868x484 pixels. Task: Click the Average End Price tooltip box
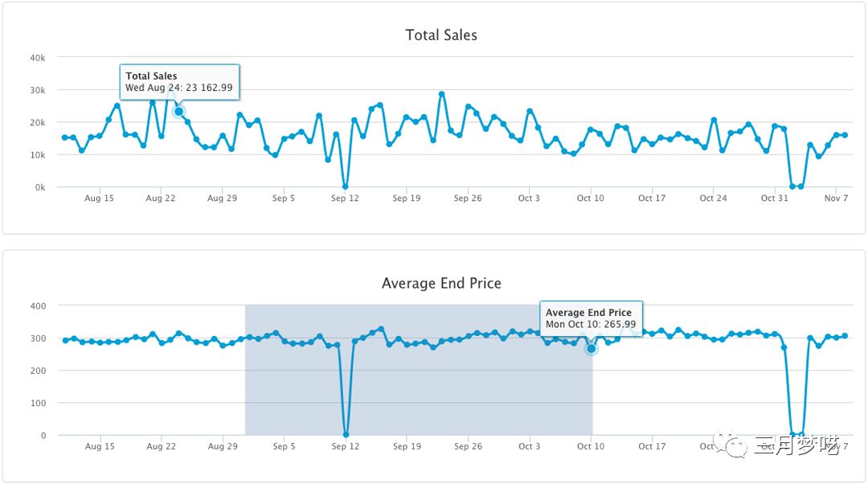tap(591, 318)
